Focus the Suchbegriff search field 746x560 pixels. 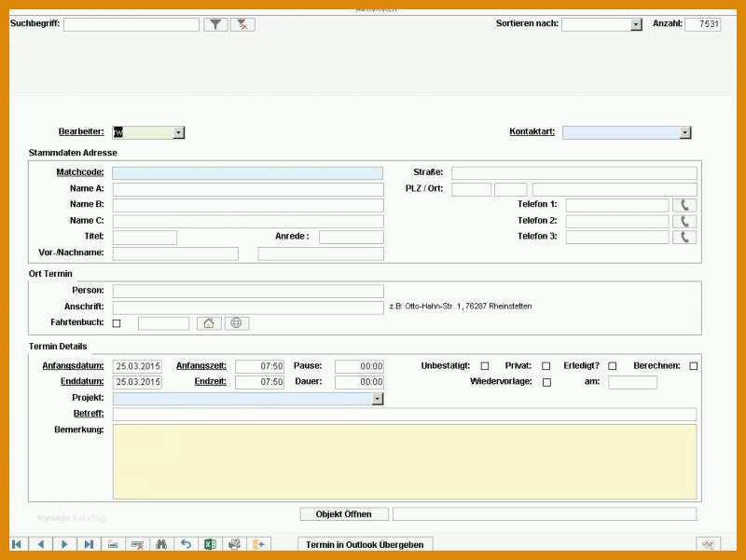[131, 25]
